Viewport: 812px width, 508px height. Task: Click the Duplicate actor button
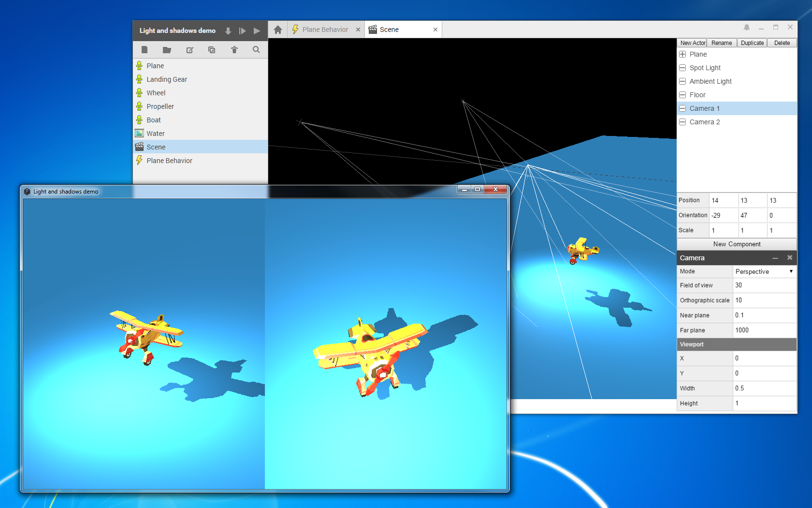tap(752, 43)
